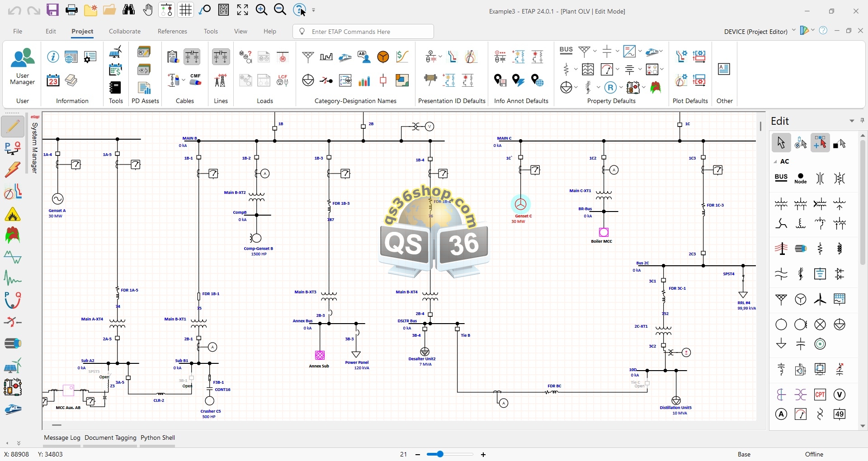
Task: Switch to the Collaborate tab
Action: [x=125, y=31]
